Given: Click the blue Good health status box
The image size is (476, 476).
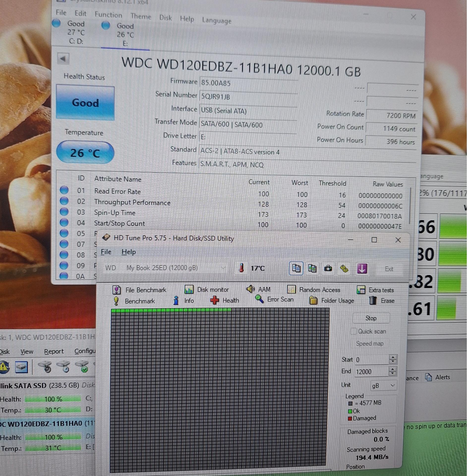Looking at the screenshot, I should (85, 103).
